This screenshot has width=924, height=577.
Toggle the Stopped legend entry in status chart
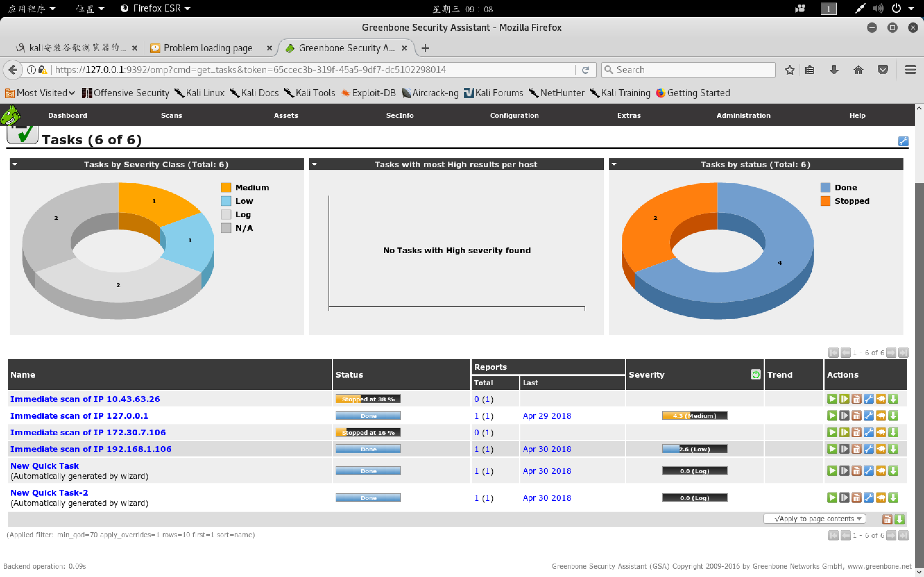coord(851,201)
